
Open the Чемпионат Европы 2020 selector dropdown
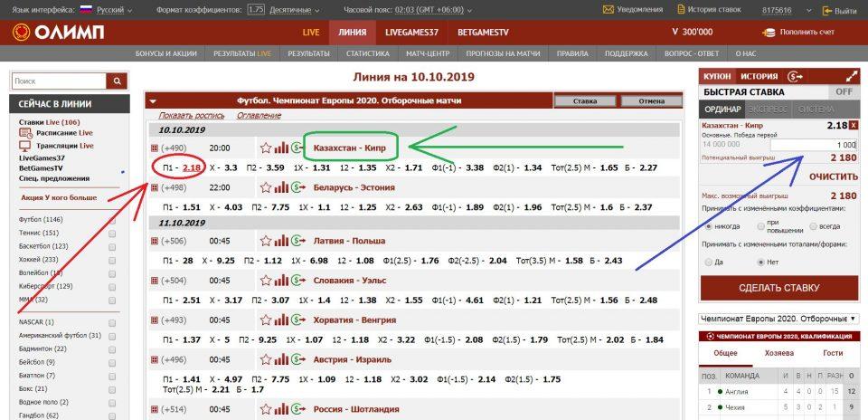click(778, 319)
